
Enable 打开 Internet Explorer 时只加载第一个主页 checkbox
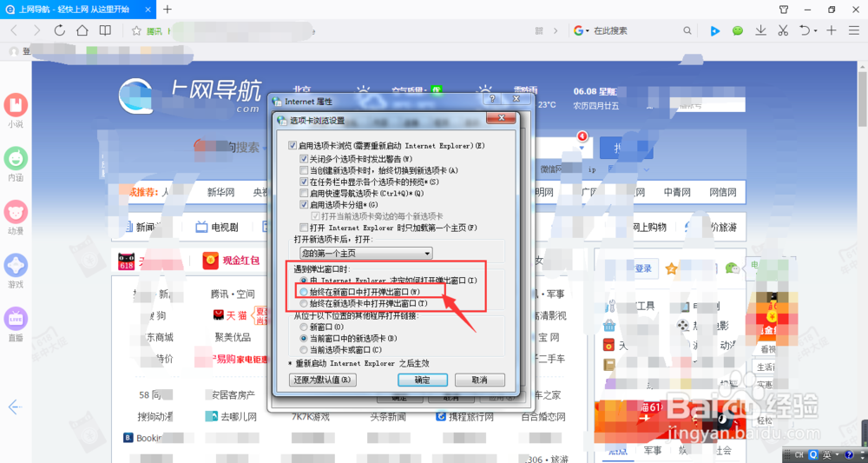(x=303, y=228)
